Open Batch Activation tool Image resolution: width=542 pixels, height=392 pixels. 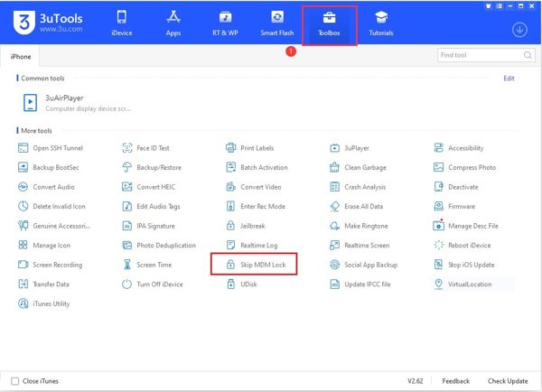tap(257, 167)
